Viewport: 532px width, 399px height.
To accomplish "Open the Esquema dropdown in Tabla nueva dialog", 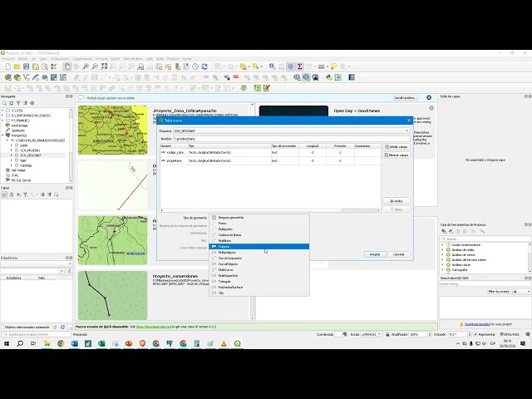I will point(292,131).
